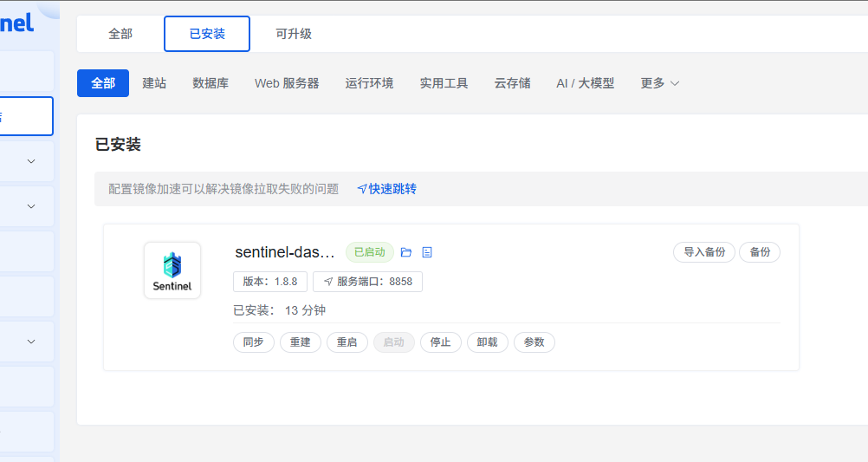Click the 停止 button

pos(441,342)
